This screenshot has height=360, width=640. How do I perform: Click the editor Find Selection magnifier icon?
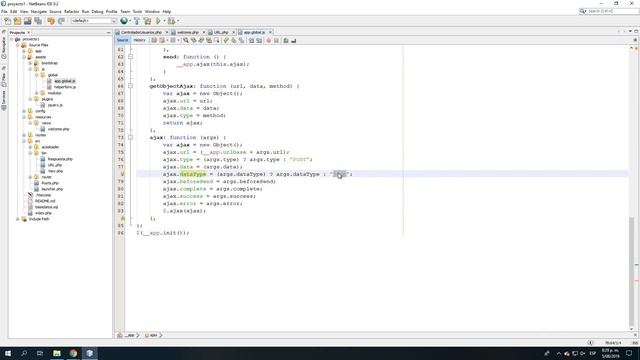(x=186, y=40)
